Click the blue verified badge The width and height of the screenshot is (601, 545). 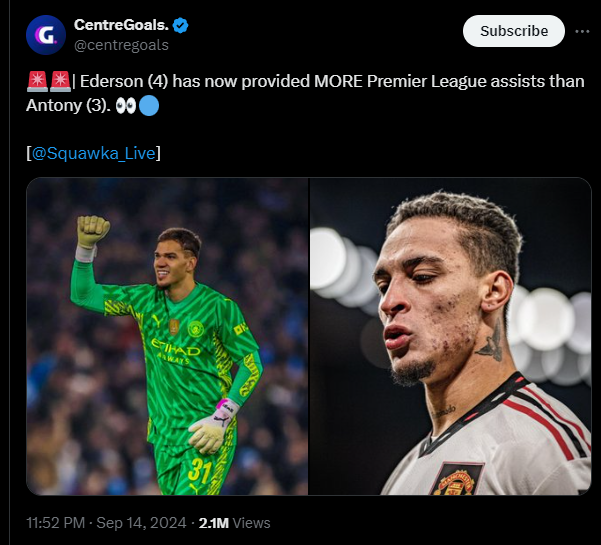(180, 25)
